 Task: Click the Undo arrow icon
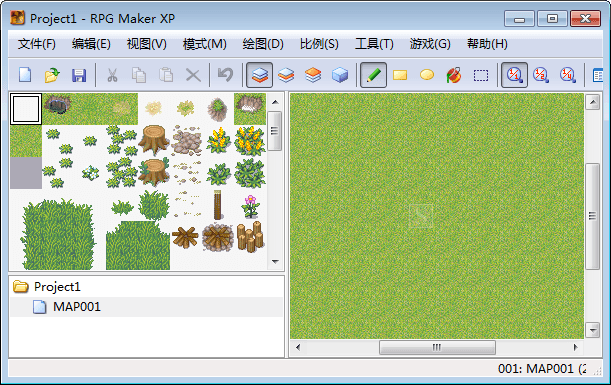(x=225, y=74)
